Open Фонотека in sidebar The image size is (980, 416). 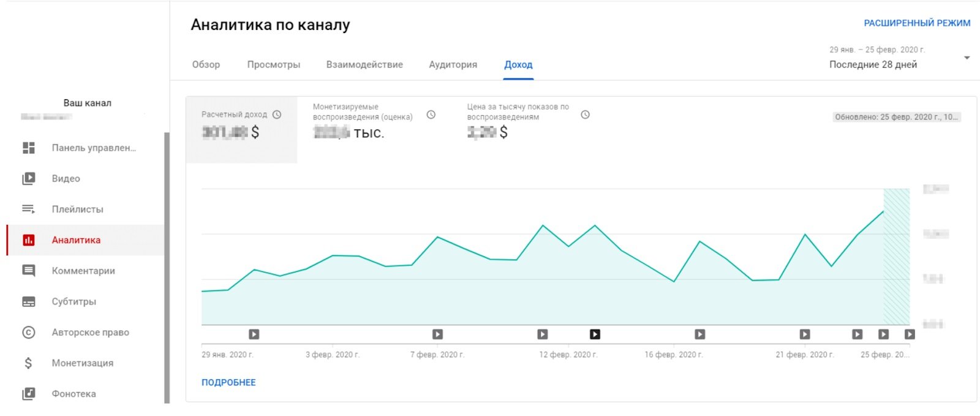[86, 393]
